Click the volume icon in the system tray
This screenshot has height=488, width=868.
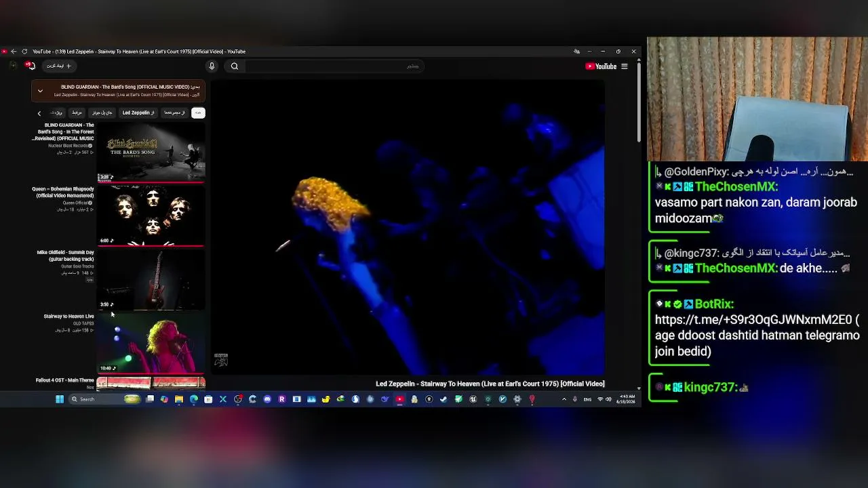pos(608,399)
